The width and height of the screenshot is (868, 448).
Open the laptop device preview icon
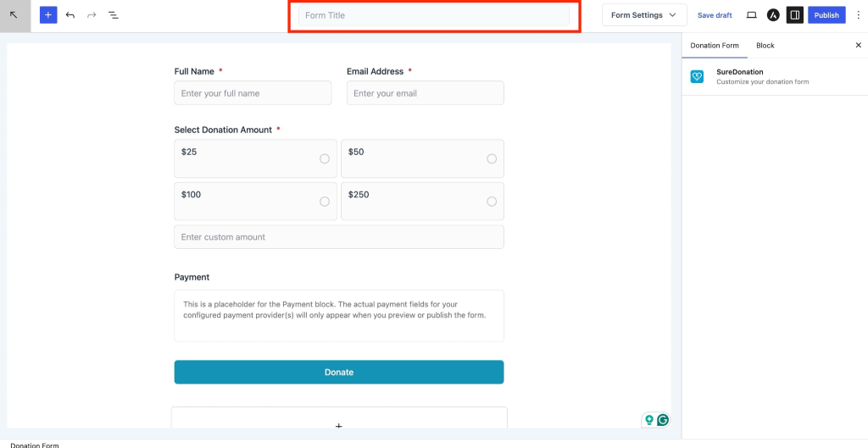(x=751, y=15)
